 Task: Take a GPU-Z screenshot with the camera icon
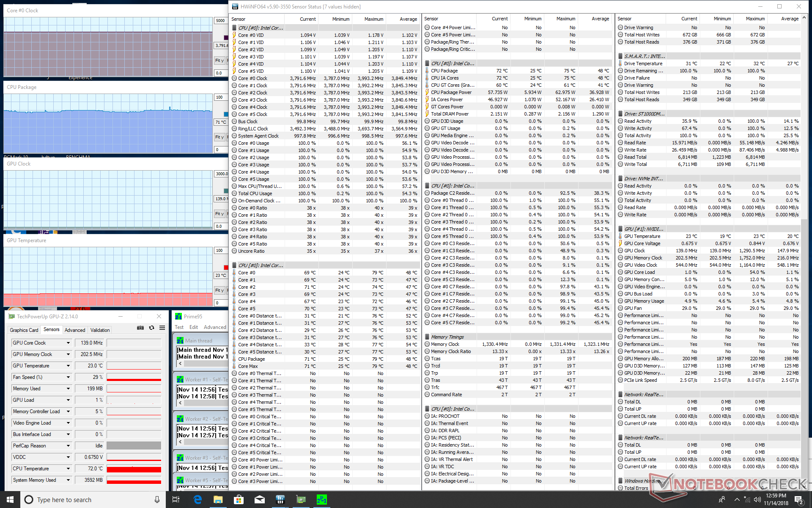tap(140, 328)
